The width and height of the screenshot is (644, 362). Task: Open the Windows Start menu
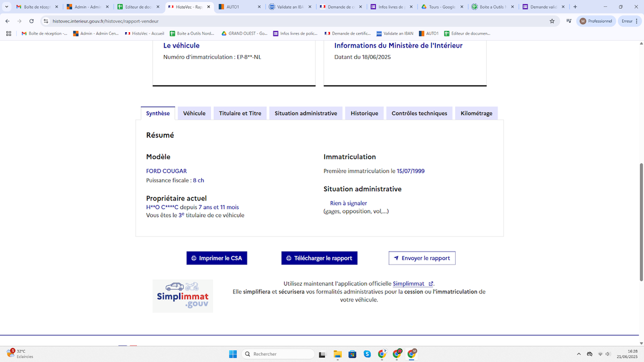click(x=233, y=354)
